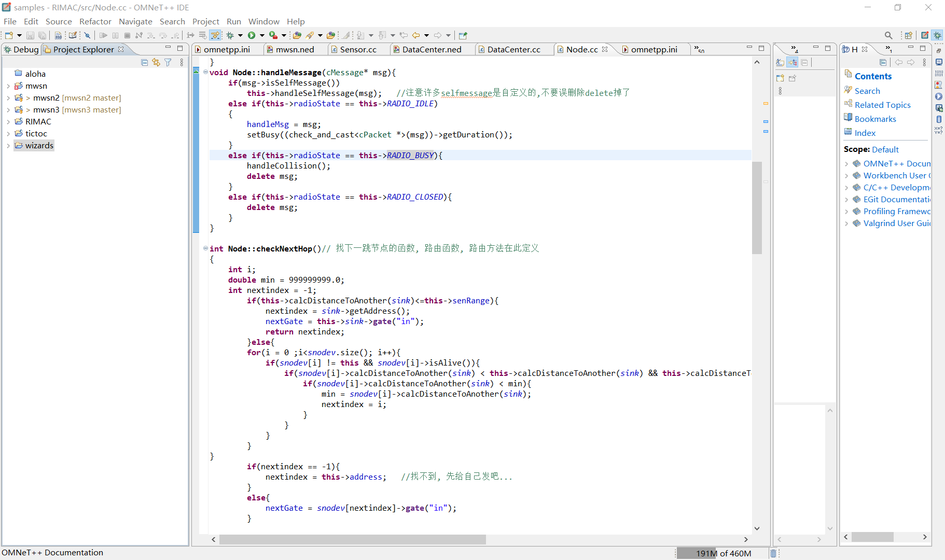The width and height of the screenshot is (945, 560).
Task: Click the Back navigation yellow arrow
Action: tap(416, 35)
